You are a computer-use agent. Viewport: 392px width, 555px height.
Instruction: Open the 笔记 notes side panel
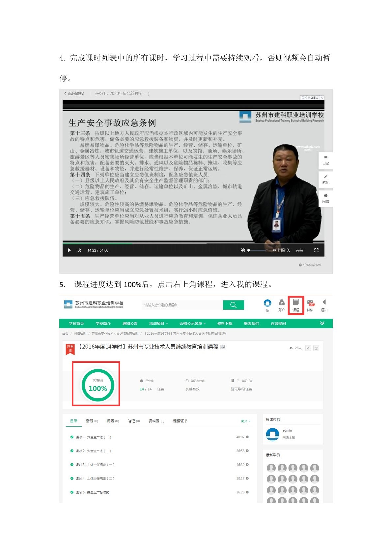[x=326, y=180]
